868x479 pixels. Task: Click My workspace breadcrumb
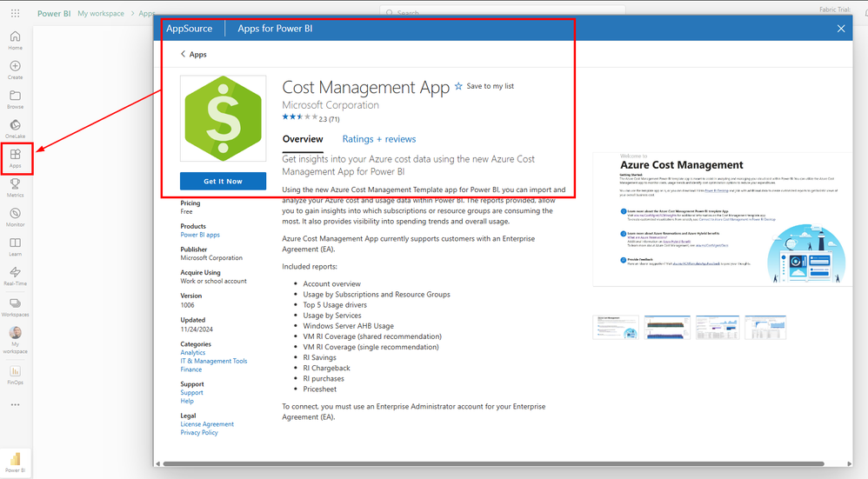(x=101, y=13)
